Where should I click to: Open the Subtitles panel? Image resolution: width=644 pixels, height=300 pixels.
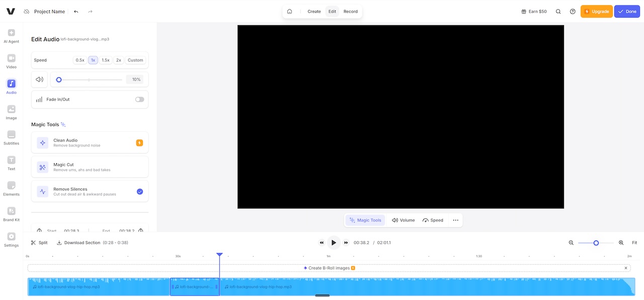pos(11,137)
